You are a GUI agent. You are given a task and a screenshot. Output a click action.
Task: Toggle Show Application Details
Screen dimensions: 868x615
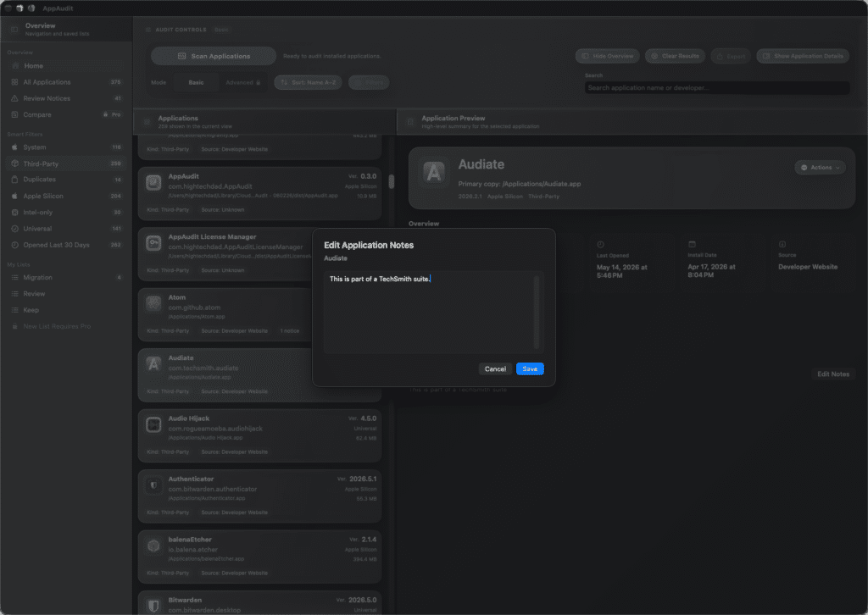(x=803, y=56)
